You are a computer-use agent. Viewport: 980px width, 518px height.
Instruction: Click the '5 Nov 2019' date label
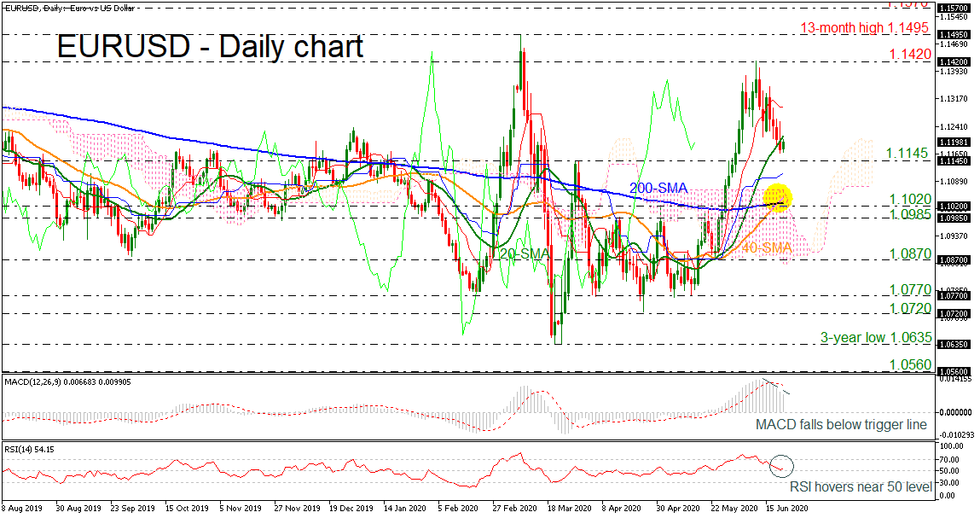click(241, 509)
